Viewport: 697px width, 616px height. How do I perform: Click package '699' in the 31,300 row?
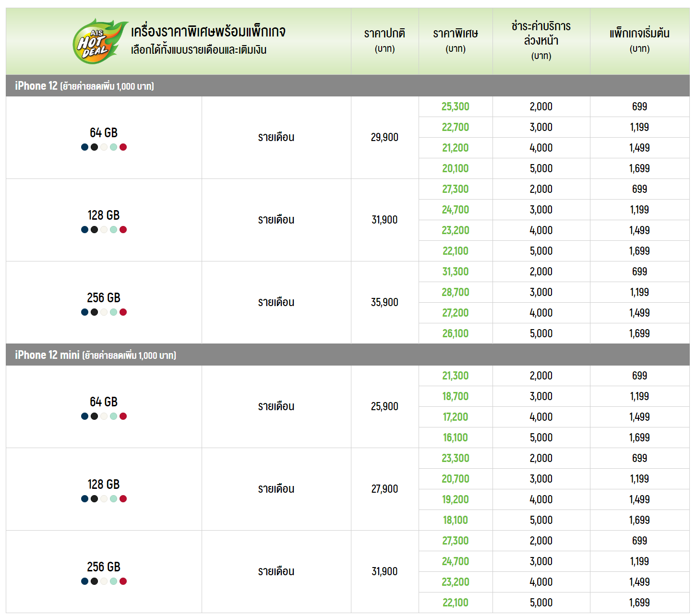tap(639, 272)
